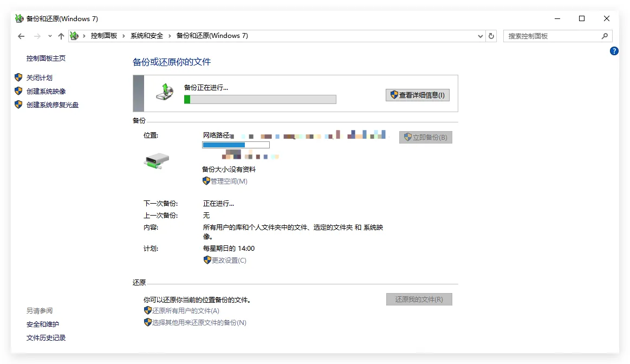Screen dimensions: 630x364
Task: Click the blue help question mark icon
Action: [x=614, y=51]
